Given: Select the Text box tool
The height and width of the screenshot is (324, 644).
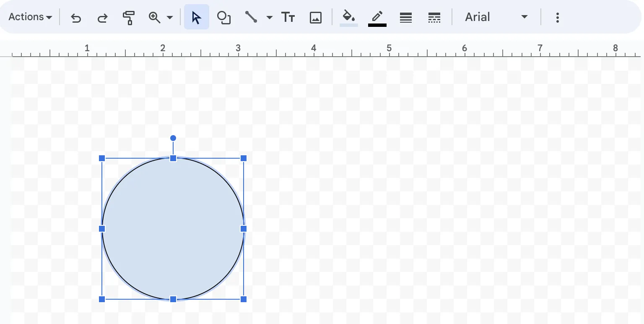Looking at the screenshot, I should 288,18.
